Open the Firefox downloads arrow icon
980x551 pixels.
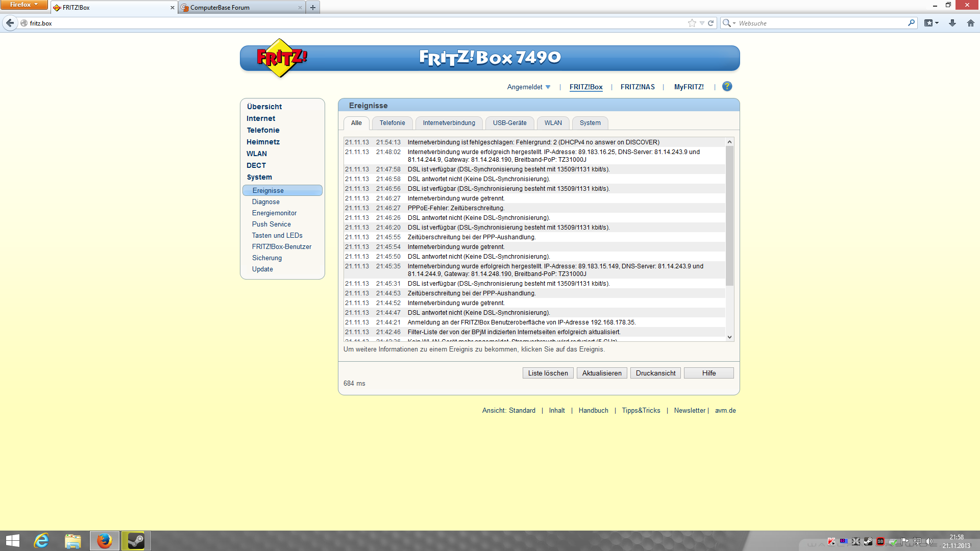point(952,23)
